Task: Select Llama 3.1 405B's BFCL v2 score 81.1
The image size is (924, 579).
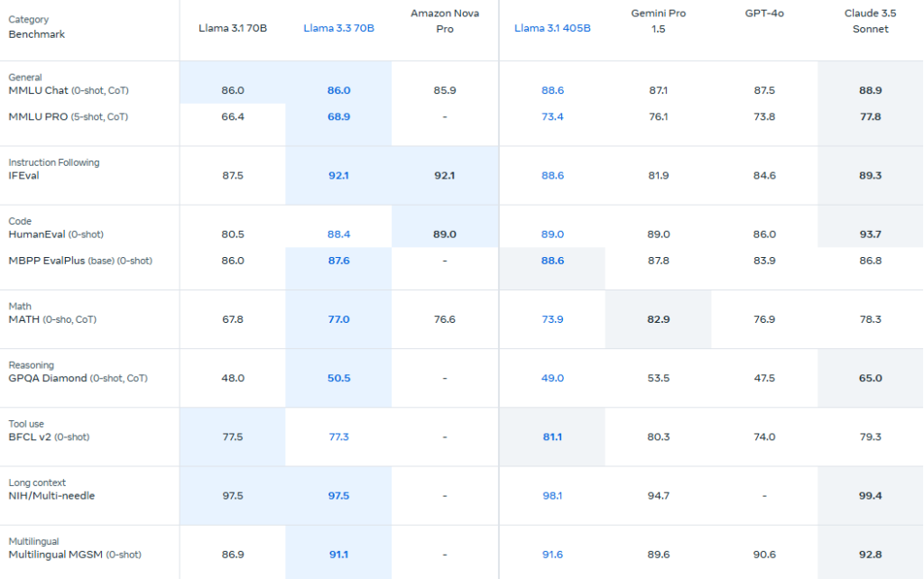Action: click(552, 437)
